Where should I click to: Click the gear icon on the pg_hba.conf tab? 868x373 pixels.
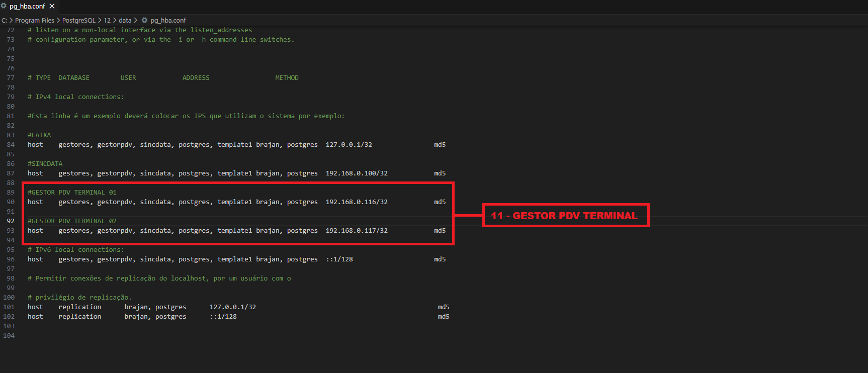tap(4, 6)
